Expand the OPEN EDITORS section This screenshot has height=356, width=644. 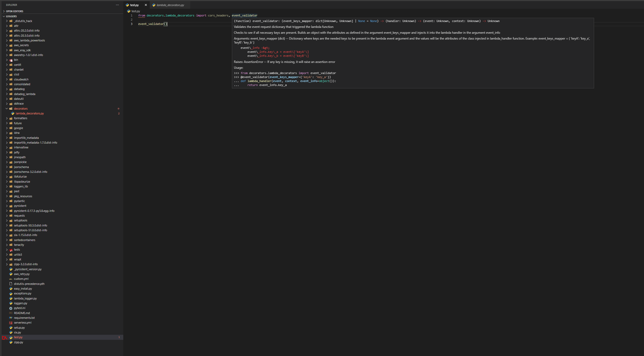(4, 11)
